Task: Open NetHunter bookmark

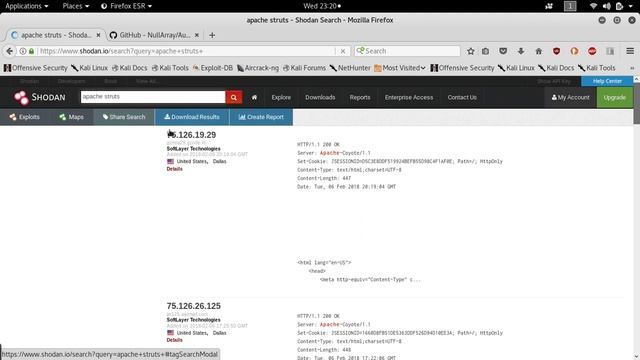Action: [x=350, y=68]
